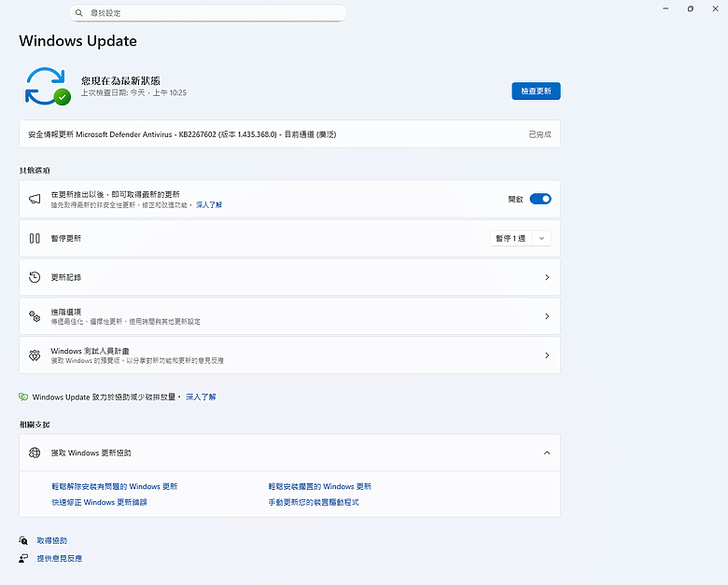Minimize the Settings window
The height and width of the screenshot is (585, 728).
point(665,8)
